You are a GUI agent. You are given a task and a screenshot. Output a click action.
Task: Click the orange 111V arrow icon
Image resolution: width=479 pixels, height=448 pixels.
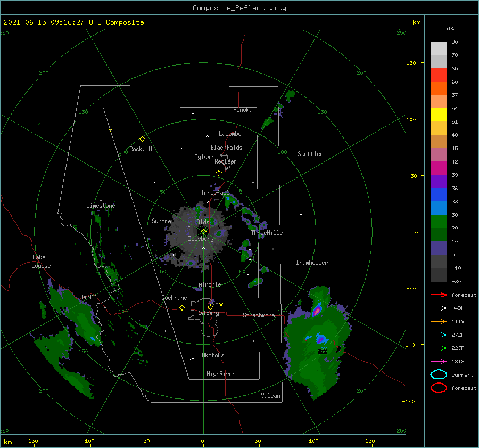pyautogui.click(x=439, y=321)
